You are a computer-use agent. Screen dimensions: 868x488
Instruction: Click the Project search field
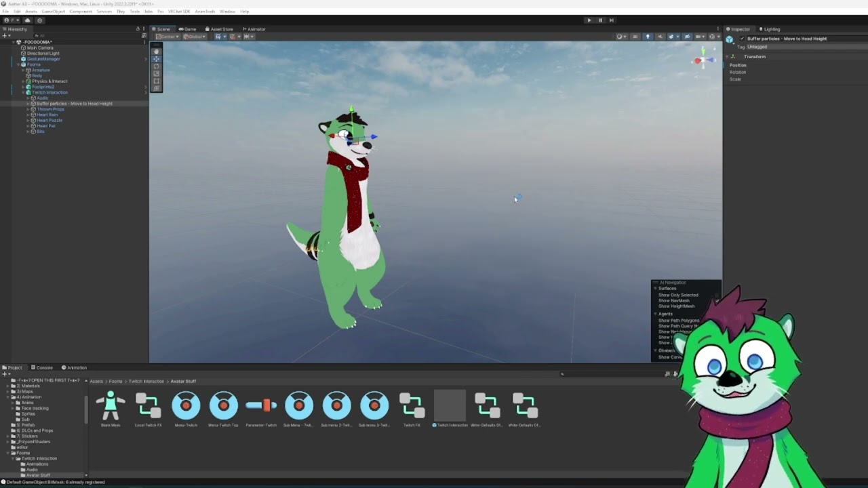pyautogui.click(x=614, y=374)
